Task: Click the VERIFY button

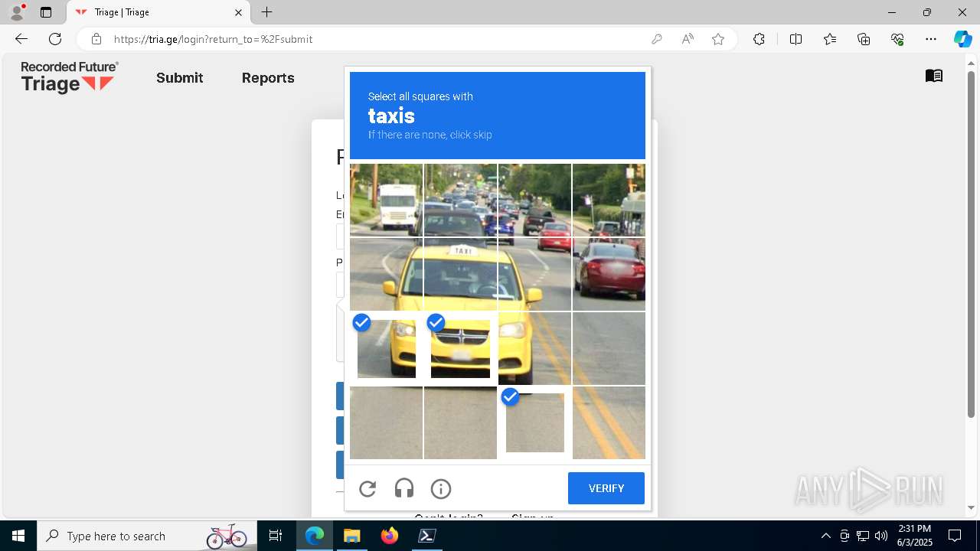Action: 606,488
